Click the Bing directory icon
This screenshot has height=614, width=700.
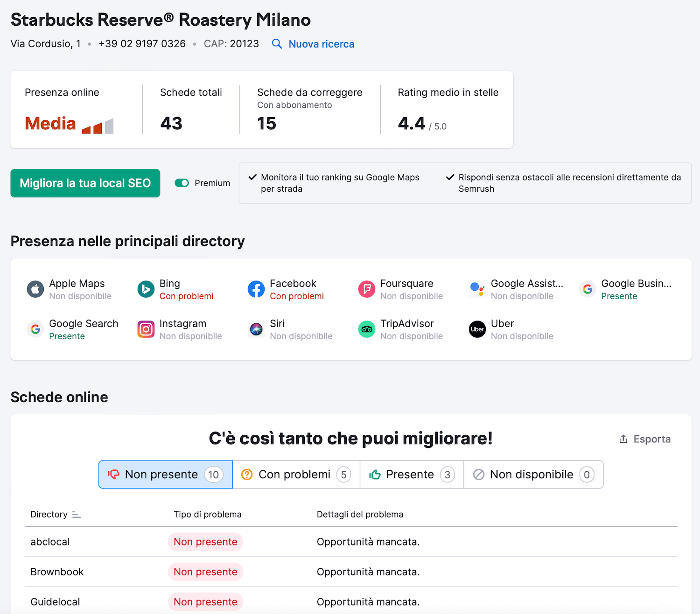pos(146,289)
